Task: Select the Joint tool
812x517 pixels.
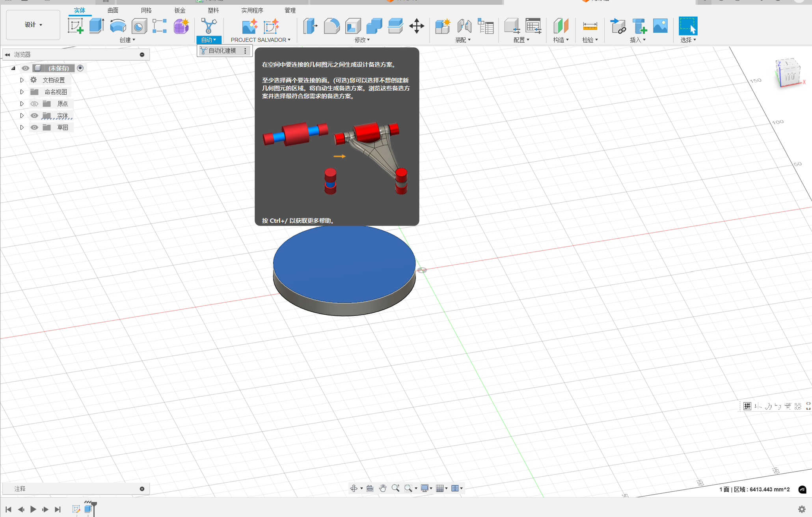Action: tap(464, 26)
